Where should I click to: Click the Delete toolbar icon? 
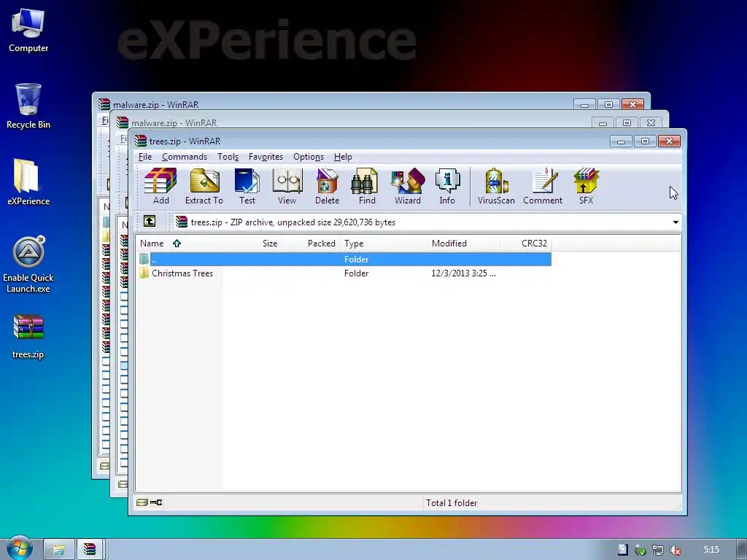[x=327, y=186]
